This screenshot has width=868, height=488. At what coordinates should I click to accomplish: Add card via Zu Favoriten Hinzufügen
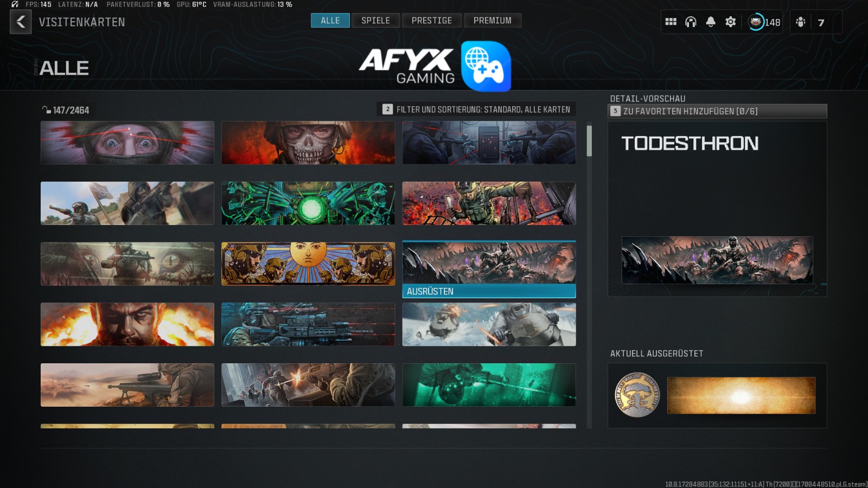717,111
